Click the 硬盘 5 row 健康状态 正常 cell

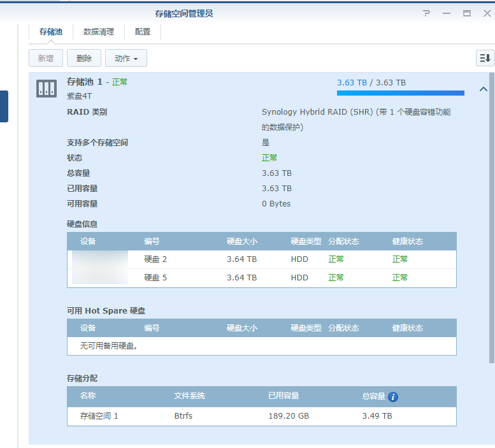coord(399,278)
